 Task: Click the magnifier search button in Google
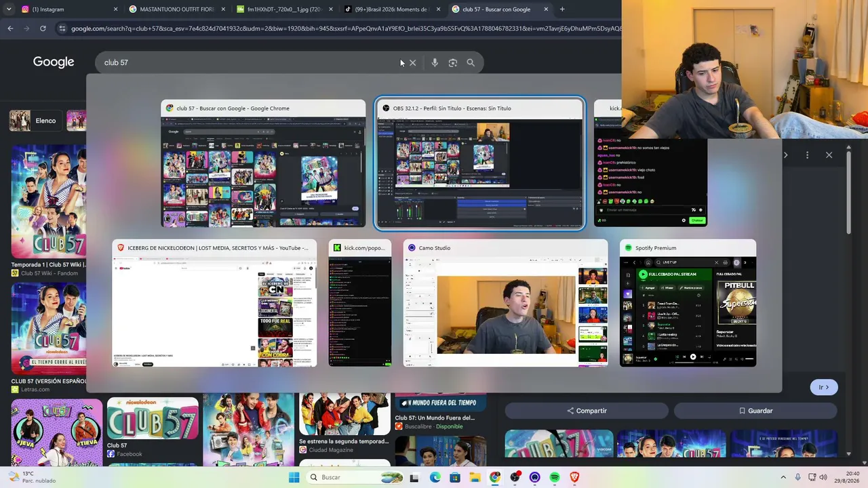coord(471,62)
